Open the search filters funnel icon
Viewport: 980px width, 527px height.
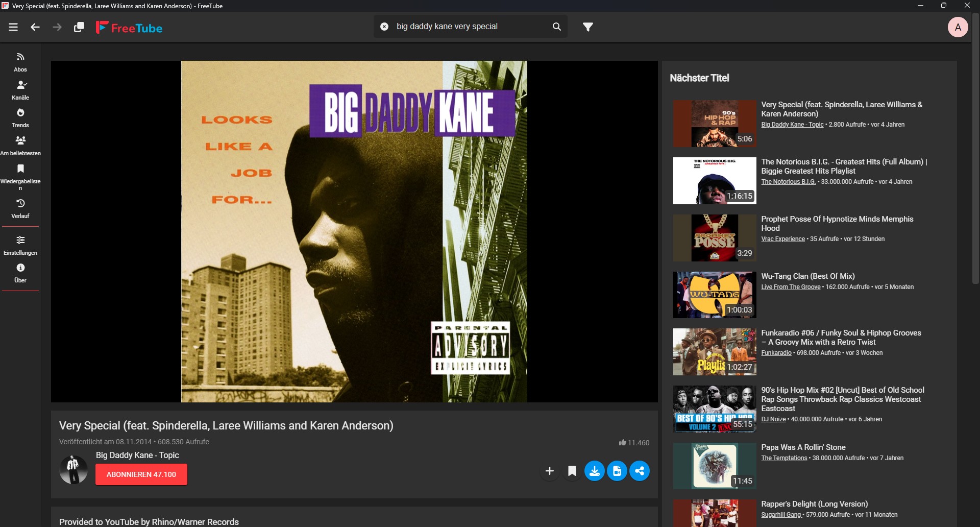(588, 27)
